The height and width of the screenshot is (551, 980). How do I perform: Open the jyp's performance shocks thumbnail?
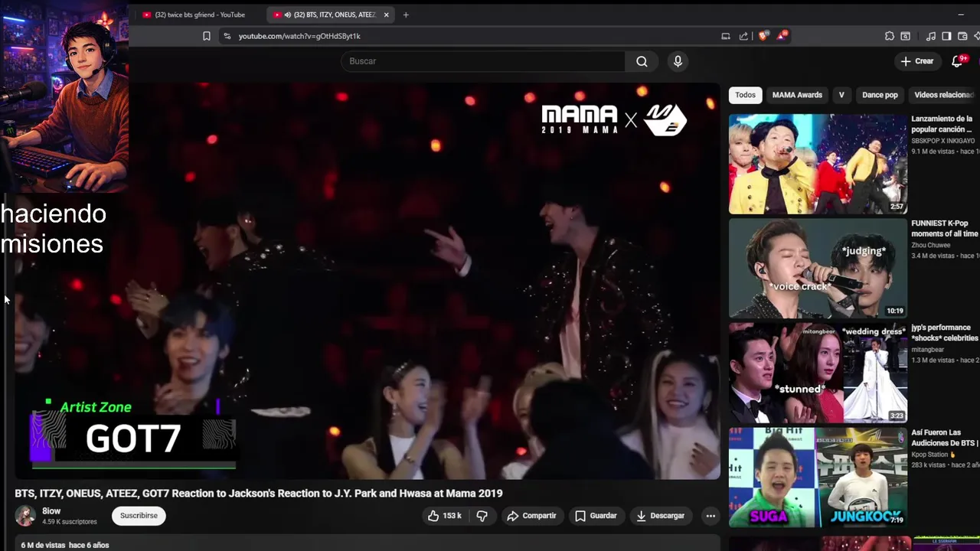point(818,373)
